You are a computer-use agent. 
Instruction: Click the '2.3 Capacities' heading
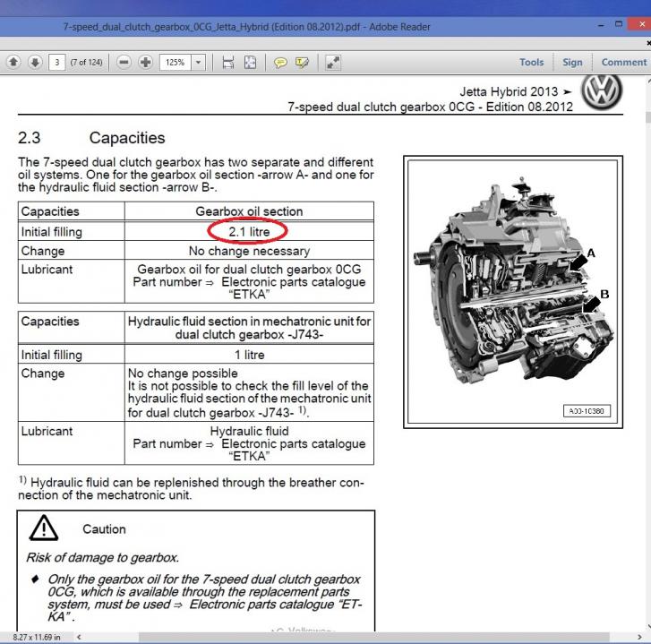pyautogui.click(x=91, y=138)
